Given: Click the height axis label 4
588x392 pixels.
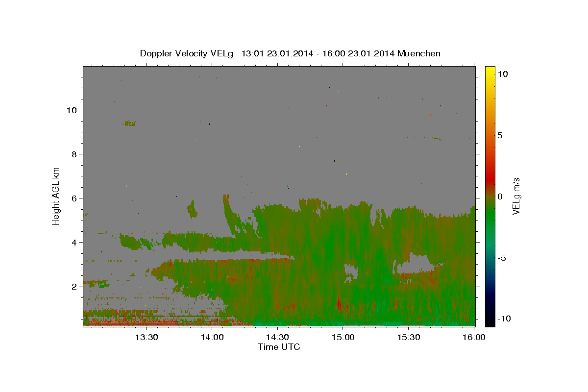Looking at the screenshot, I should coord(74,243).
